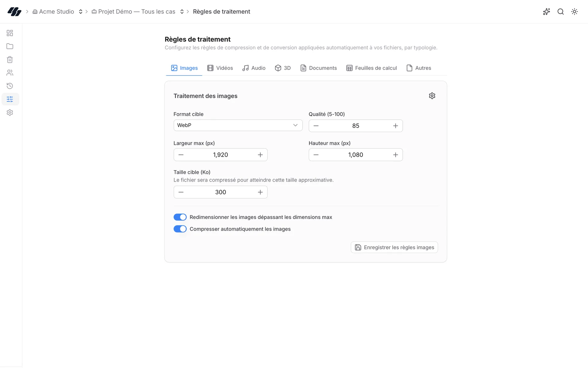This screenshot has height=368, width=588.
Task: Toggle Redimensionner les images switch
Action: (180, 217)
